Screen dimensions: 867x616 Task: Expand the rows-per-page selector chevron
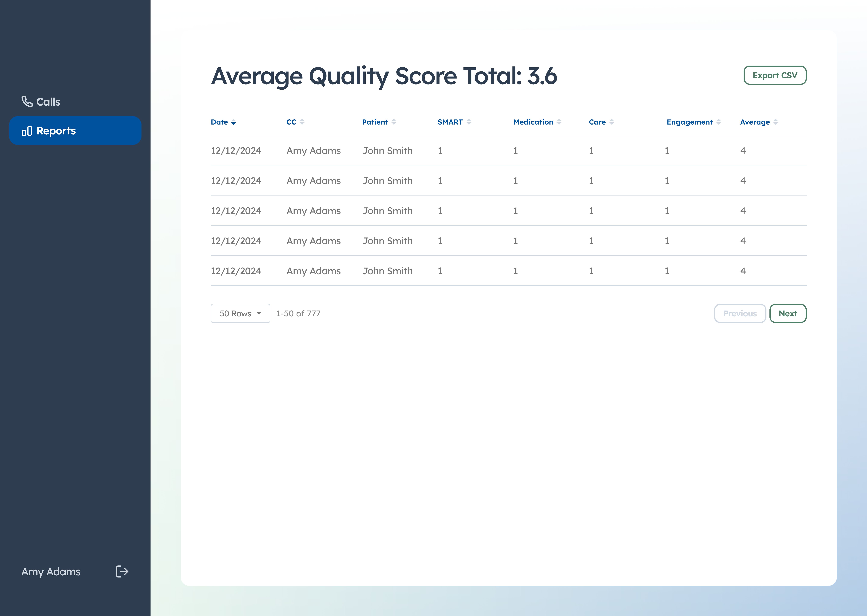point(259,313)
